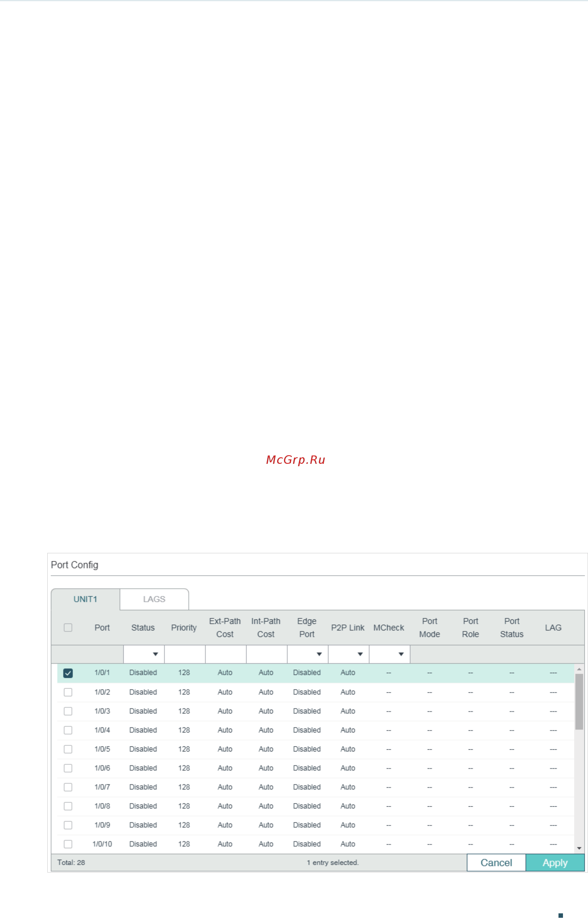Click the '1 entry selected.' status text
The image size is (588, 919).
333,863
